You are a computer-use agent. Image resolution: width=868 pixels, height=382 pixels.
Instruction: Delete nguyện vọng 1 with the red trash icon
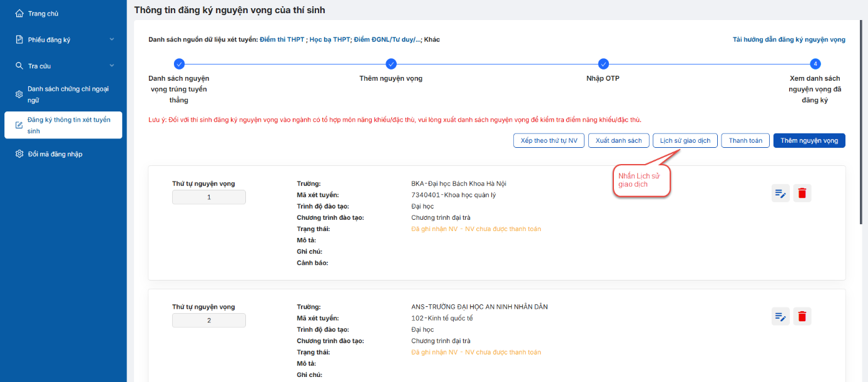802,194
